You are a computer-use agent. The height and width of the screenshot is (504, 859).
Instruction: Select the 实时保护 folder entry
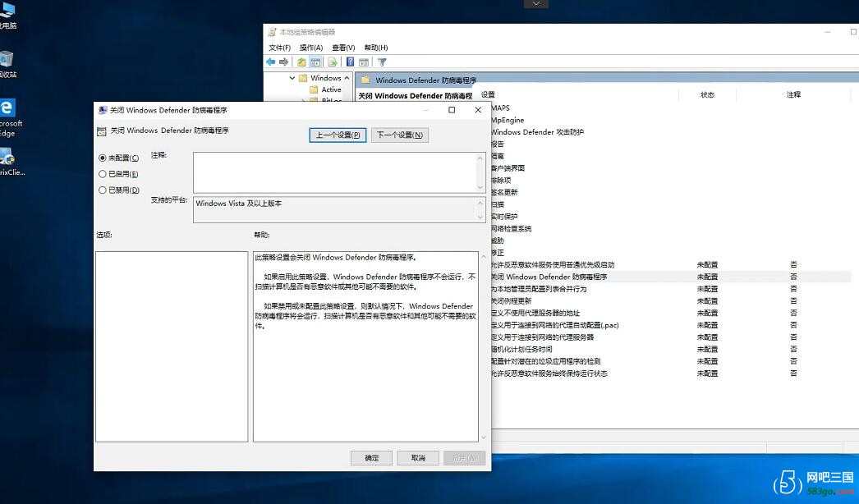click(x=504, y=217)
